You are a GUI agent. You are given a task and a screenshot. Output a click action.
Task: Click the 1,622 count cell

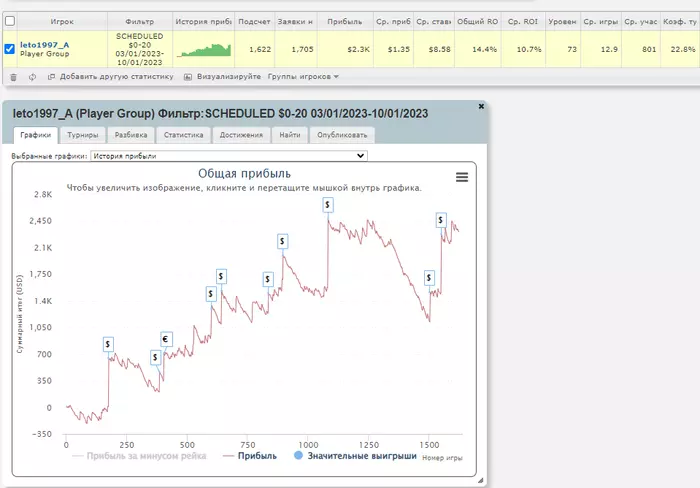pos(254,50)
